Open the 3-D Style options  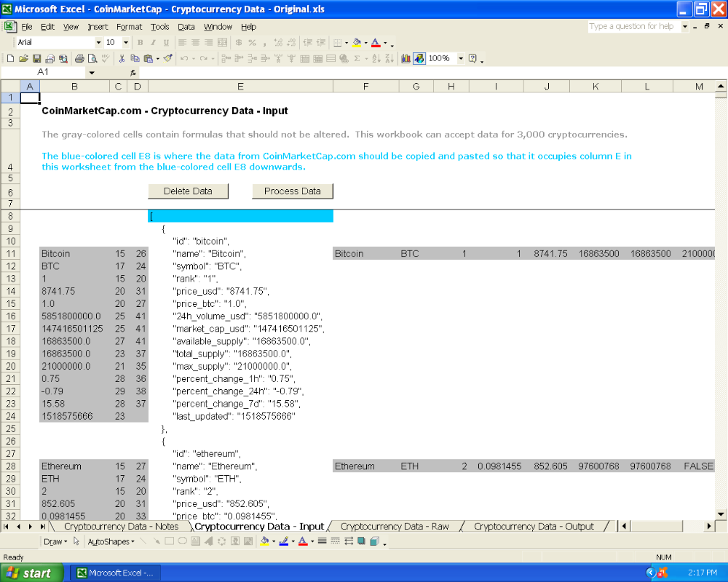[x=375, y=541]
